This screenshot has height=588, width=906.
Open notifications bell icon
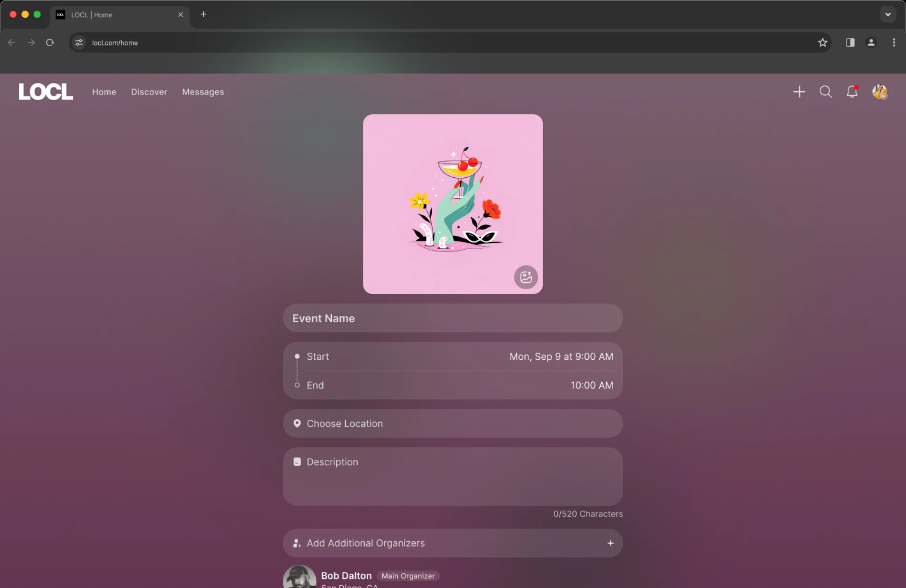pyautogui.click(x=852, y=91)
